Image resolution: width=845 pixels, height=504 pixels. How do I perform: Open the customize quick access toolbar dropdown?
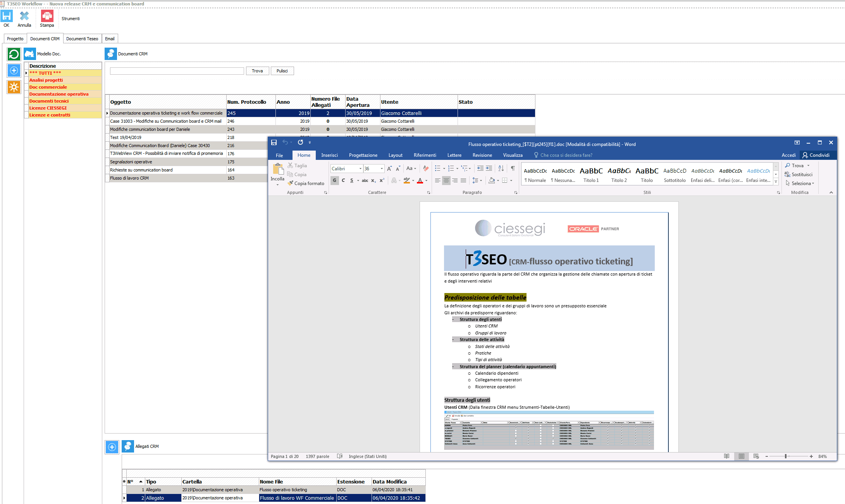point(310,142)
